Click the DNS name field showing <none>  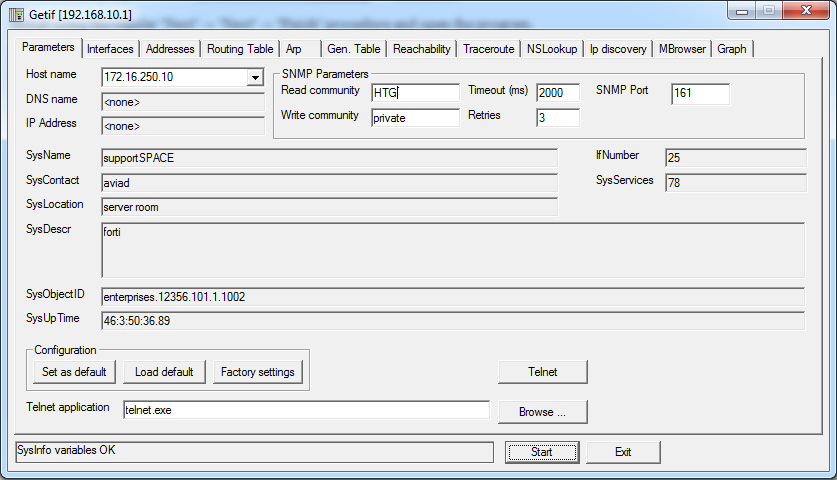(x=183, y=102)
